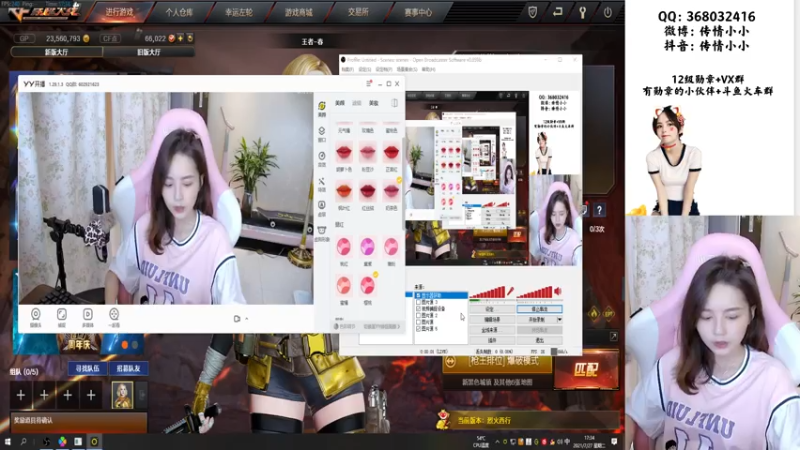Choose the third blush swatch in first row
800x450 pixels.
391,247
